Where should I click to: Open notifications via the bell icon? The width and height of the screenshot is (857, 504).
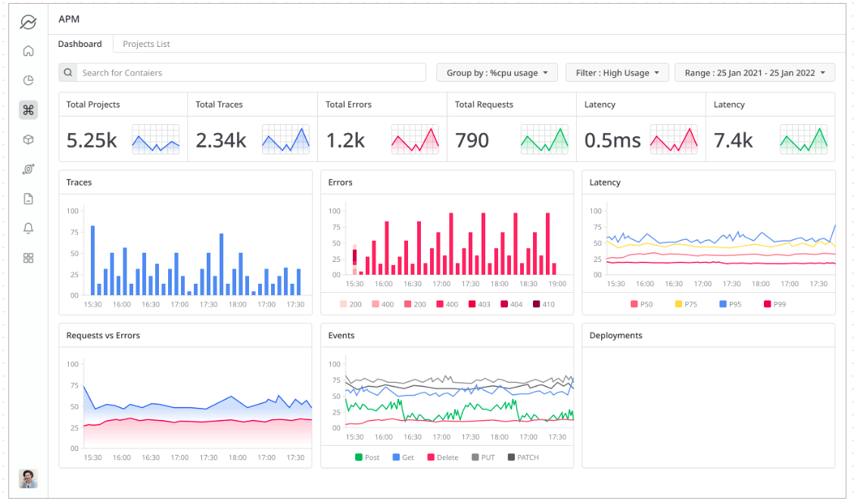[28, 228]
